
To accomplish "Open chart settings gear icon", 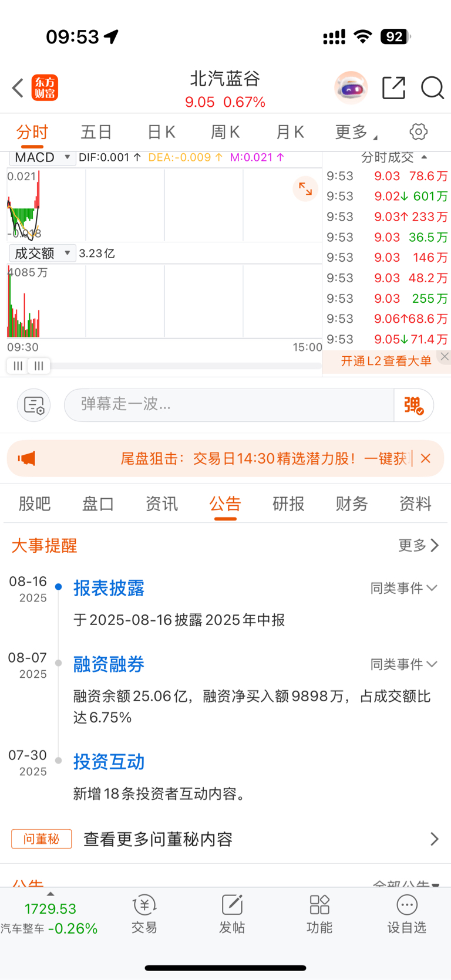I will [x=419, y=131].
